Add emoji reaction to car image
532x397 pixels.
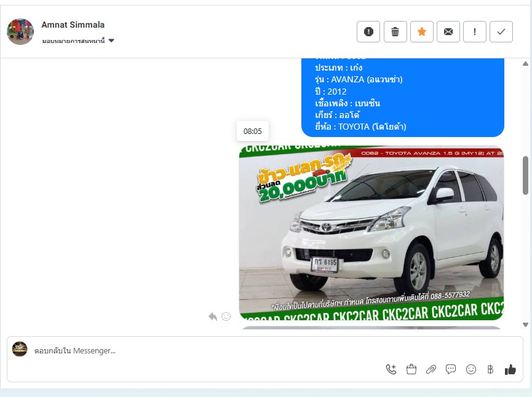click(226, 316)
